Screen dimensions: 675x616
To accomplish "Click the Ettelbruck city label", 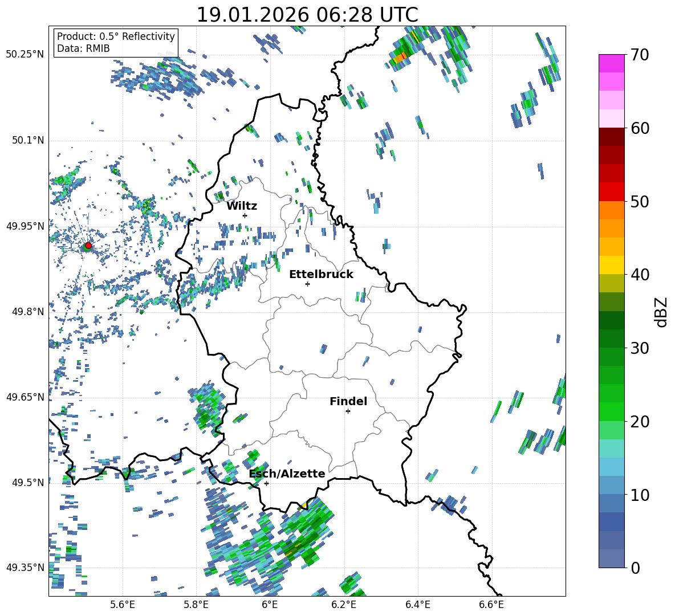I will (x=321, y=275).
